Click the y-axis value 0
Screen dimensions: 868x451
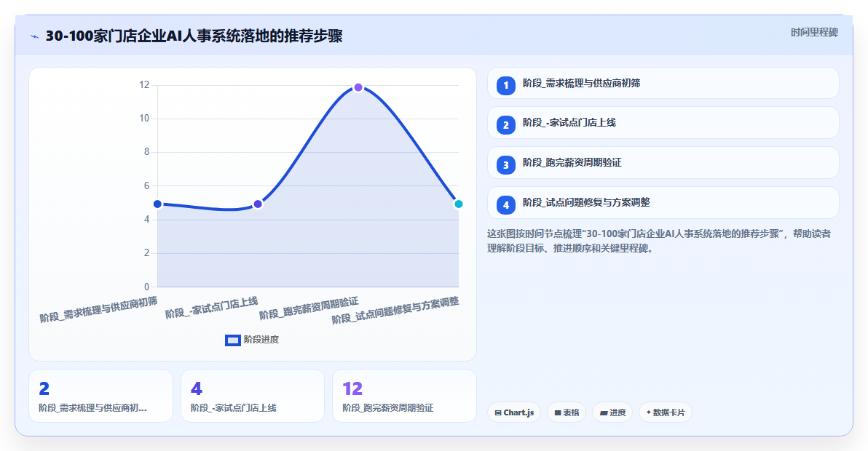click(x=146, y=287)
